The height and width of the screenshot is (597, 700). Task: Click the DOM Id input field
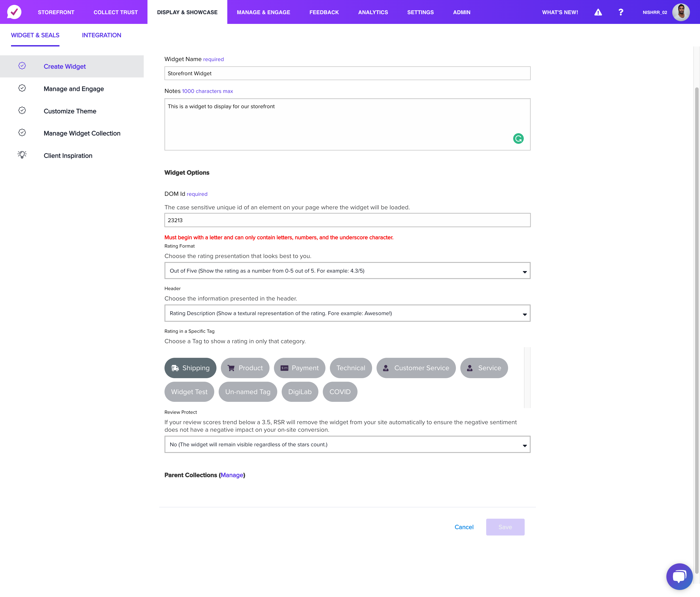coord(347,220)
